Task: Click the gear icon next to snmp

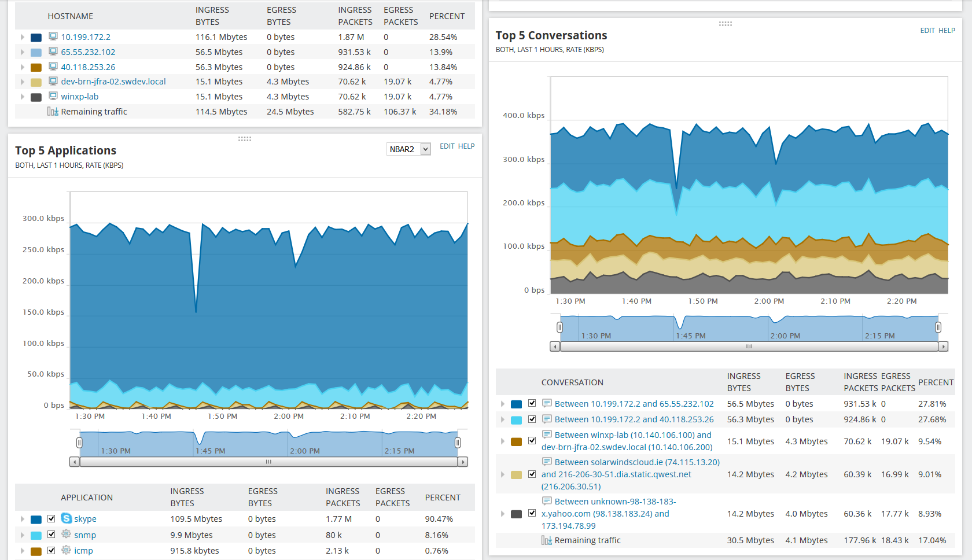Action: pyautogui.click(x=66, y=535)
